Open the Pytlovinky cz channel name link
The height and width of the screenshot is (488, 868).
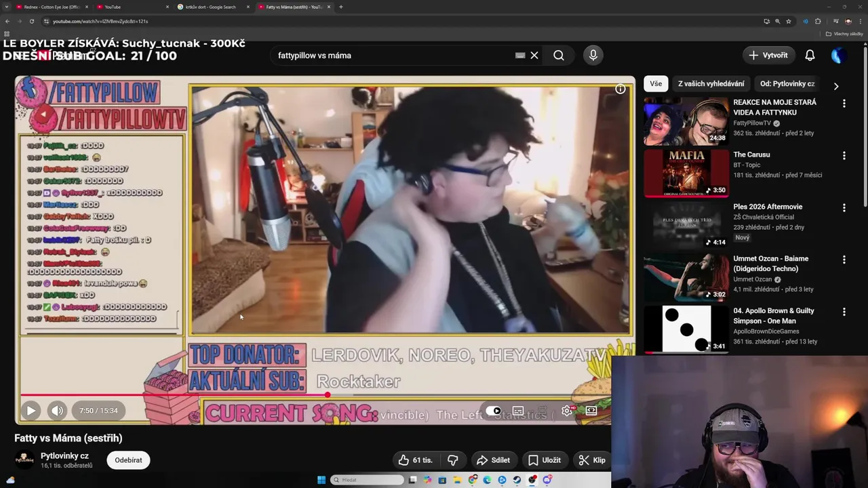coord(64,455)
